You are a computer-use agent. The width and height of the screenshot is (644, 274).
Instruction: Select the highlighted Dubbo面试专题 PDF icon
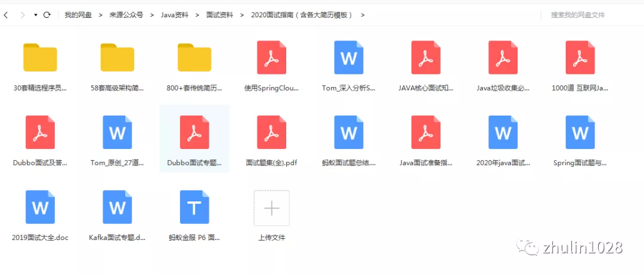click(x=194, y=132)
